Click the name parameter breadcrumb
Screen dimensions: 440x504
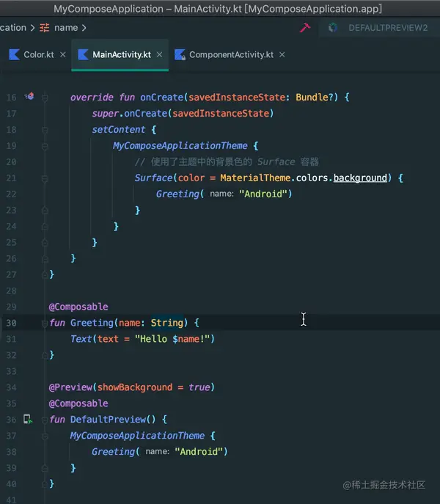tap(66, 28)
